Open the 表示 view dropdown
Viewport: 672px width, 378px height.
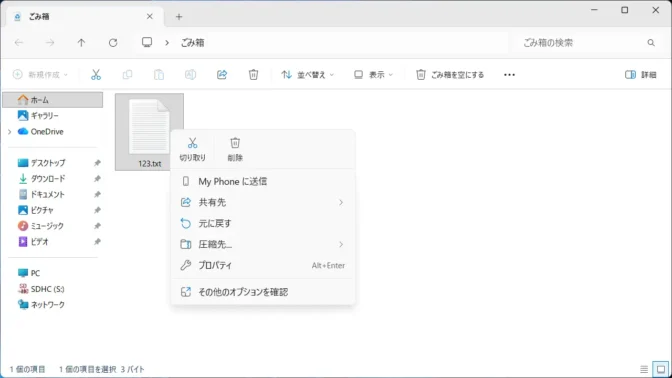pos(373,75)
